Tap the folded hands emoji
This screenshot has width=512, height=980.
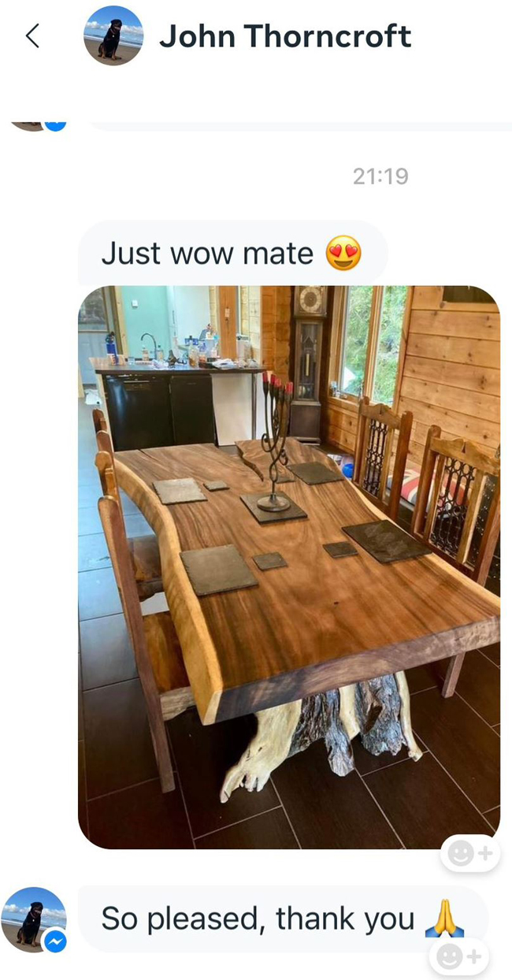click(444, 919)
